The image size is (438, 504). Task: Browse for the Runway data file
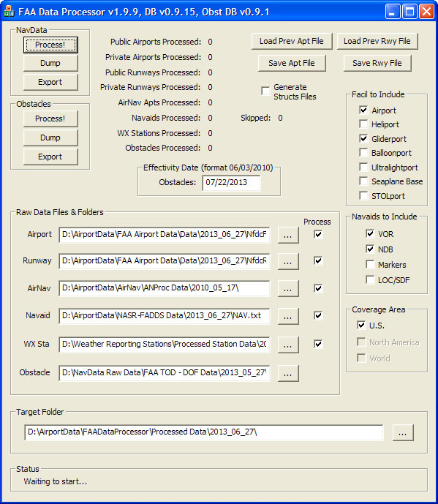(x=288, y=261)
